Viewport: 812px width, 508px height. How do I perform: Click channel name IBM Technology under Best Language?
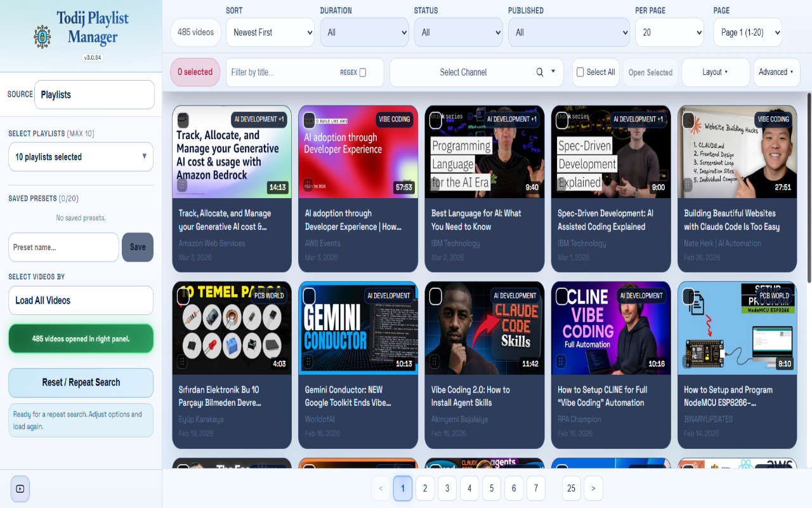tap(455, 243)
